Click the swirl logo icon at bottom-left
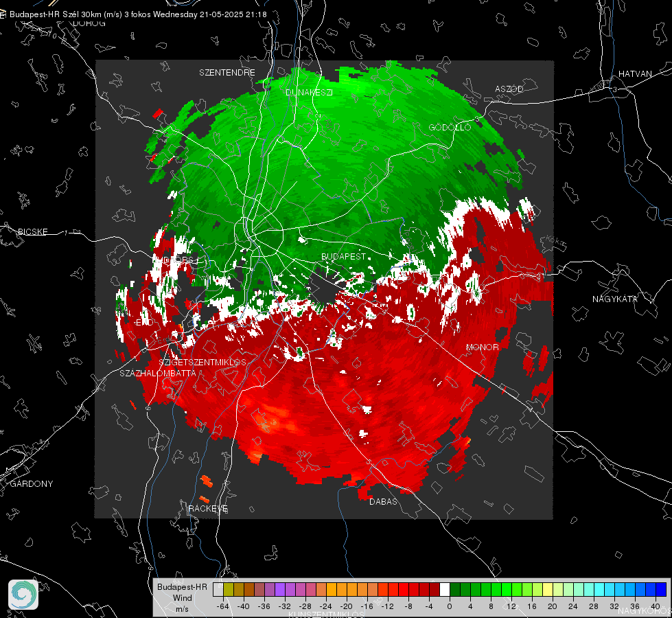 23,595
